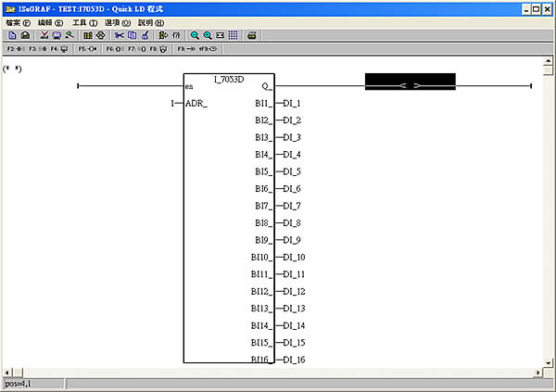This screenshot has width=556, height=392.
Task: Insert coil using F5 toolbar button
Action: click(x=87, y=47)
